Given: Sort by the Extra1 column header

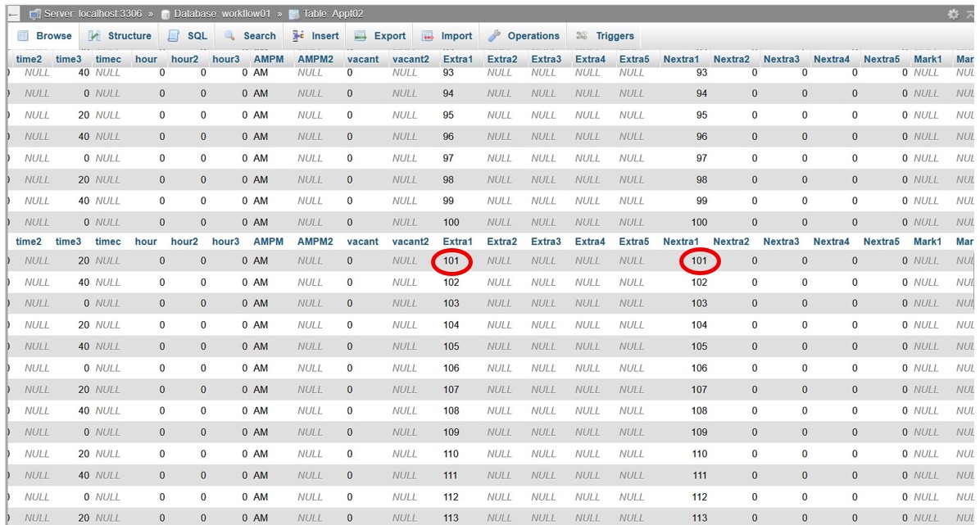Looking at the screenshot, I should point(457,59).
